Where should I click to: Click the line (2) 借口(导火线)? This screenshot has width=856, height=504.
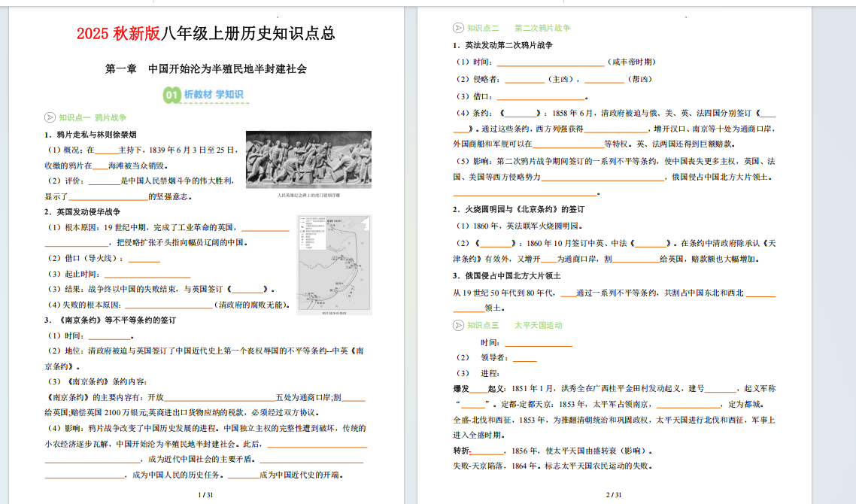tap(103, 258)
